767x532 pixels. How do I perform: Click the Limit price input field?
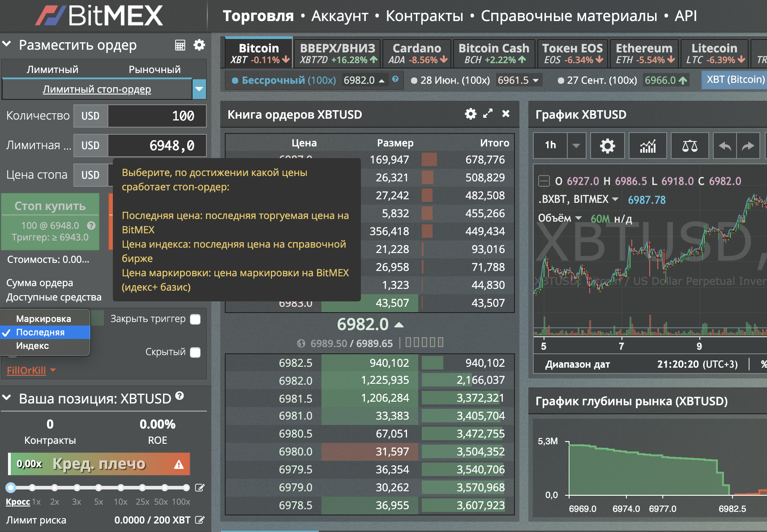pos(157,146)
